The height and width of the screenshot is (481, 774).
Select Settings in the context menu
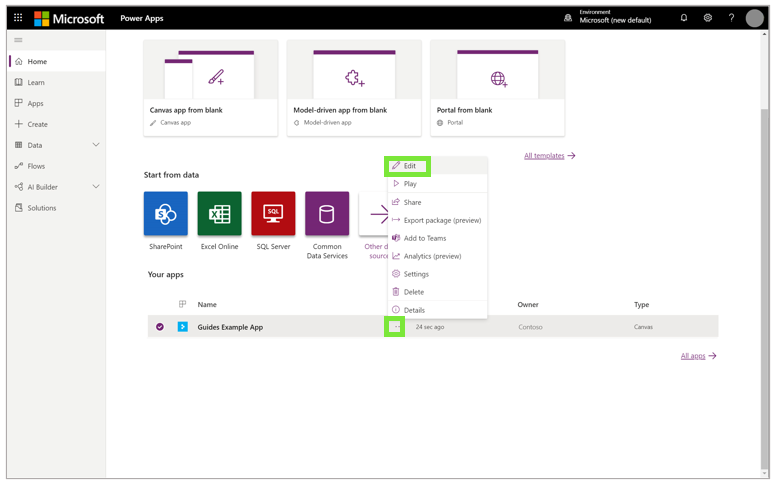pos(437,274)
